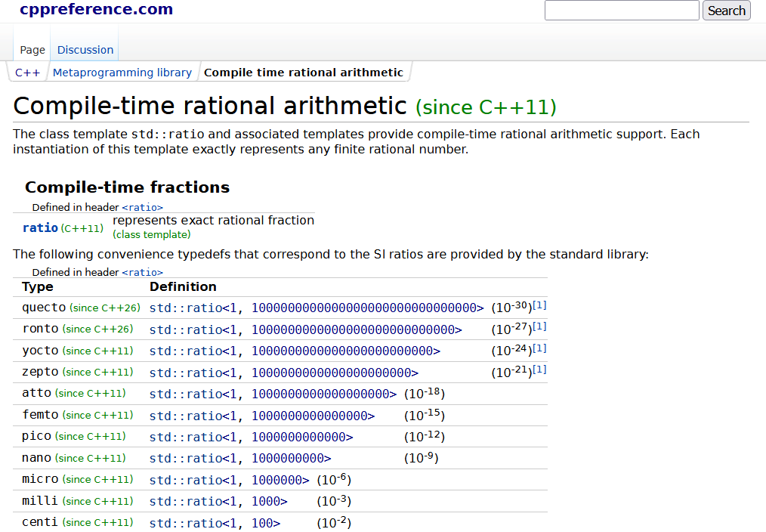Image resolution: width=766 pixels, height=532 pixels.
Task: Click the first <ratio> header link
Action: [x=142, y=207]
